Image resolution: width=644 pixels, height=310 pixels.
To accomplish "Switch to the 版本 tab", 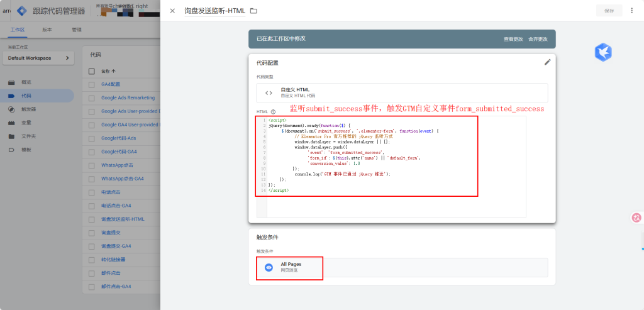I will tap(47, 30).
